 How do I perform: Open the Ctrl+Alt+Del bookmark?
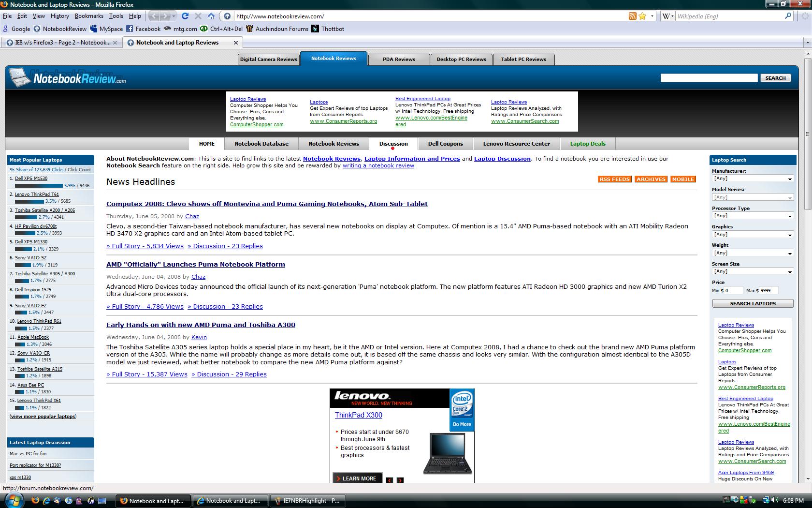(x=221, y=29)
